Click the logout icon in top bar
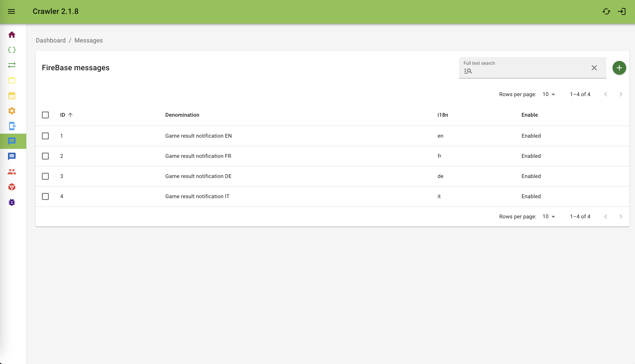This screenshot has height=364, width=635. coord(622,11)
